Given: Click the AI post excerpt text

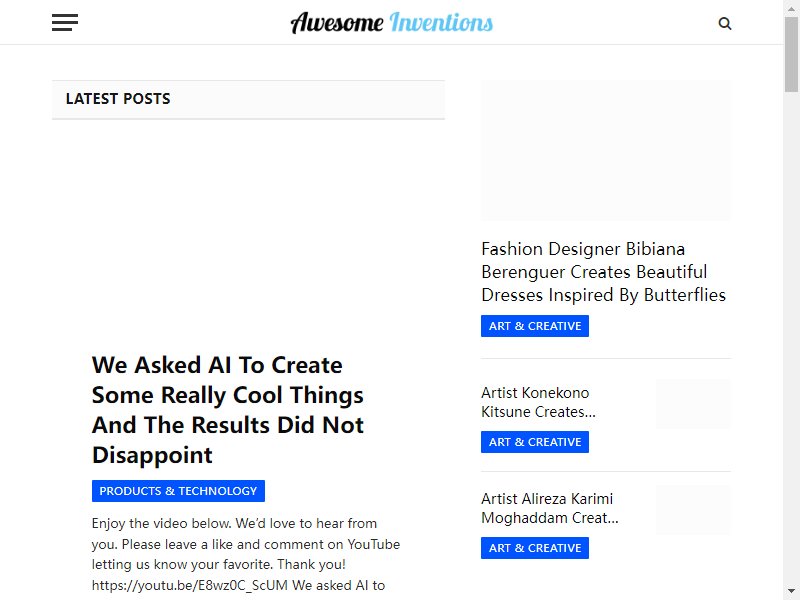Looking at the screenshot, I should coord(246,555).
